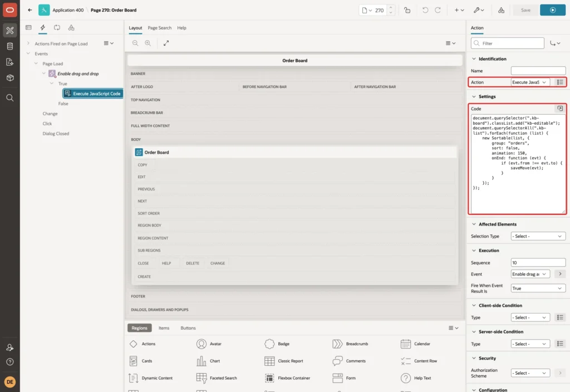Select the Calendar region in gallery

(415, 344)
